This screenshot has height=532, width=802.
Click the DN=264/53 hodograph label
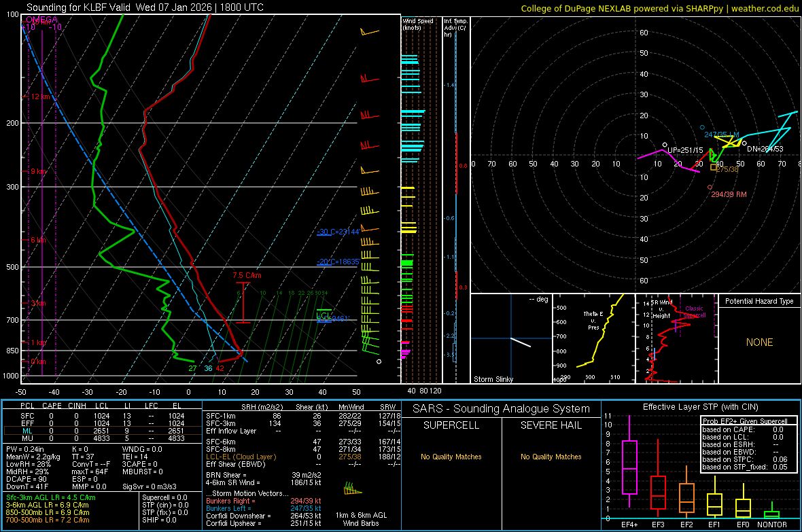765,149
